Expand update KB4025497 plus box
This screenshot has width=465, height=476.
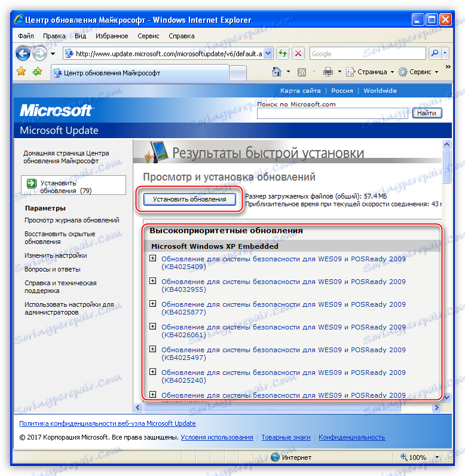click(153, 349)
